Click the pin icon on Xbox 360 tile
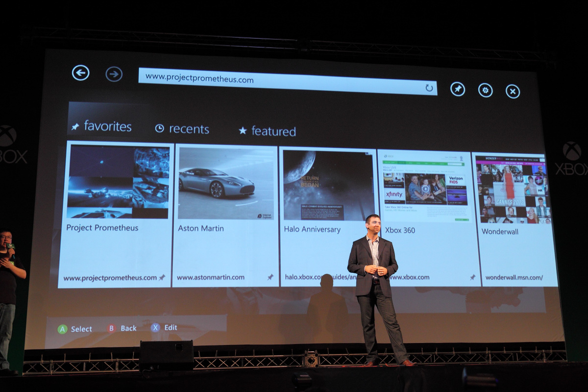Screen dimensions: 588x392 pyautogui.click(x=472, y=277)
